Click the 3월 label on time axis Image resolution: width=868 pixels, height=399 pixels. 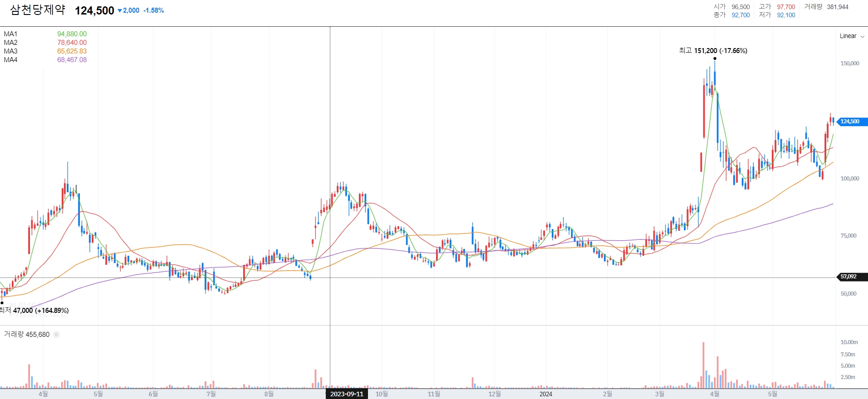(660, 394)
